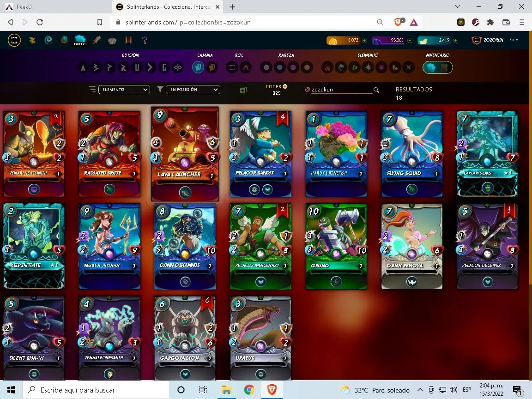532x399 pixels.
Task: Filter by Gladius G edition icon
Action: tap(164, 67)
